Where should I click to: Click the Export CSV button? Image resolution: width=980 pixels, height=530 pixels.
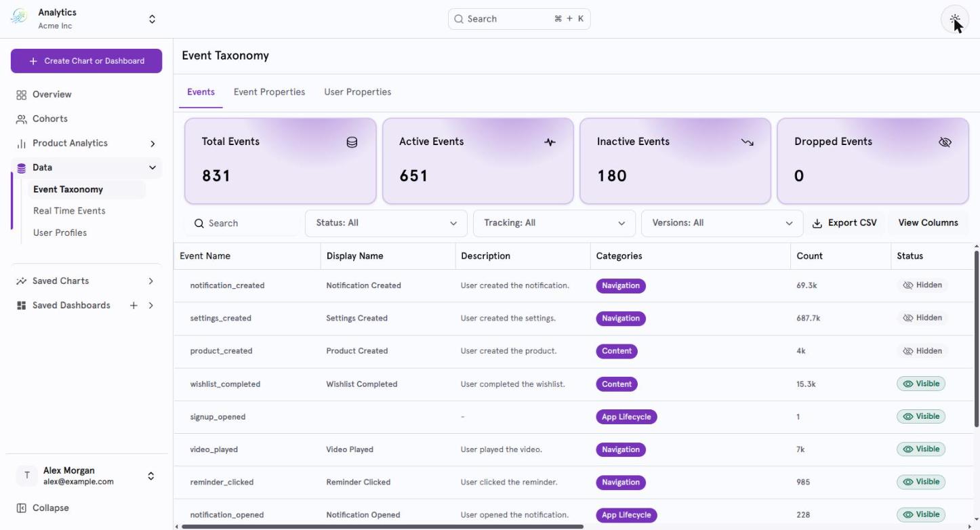pos(844,223)
